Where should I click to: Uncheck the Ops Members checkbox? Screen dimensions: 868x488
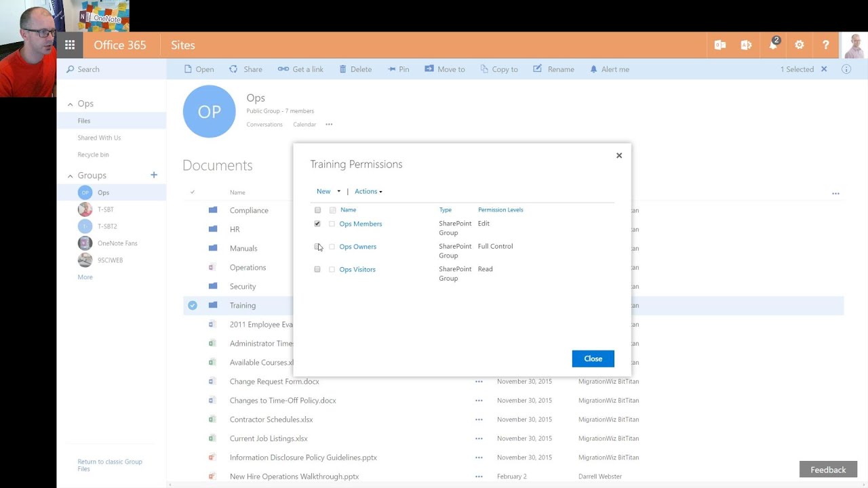tap(317, 224)
